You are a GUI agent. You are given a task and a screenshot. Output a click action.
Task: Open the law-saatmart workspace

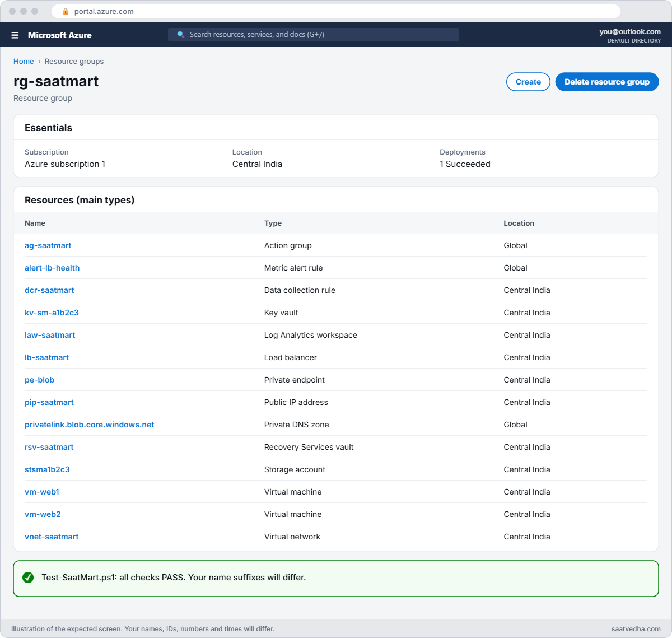click(x=50, y=335)
